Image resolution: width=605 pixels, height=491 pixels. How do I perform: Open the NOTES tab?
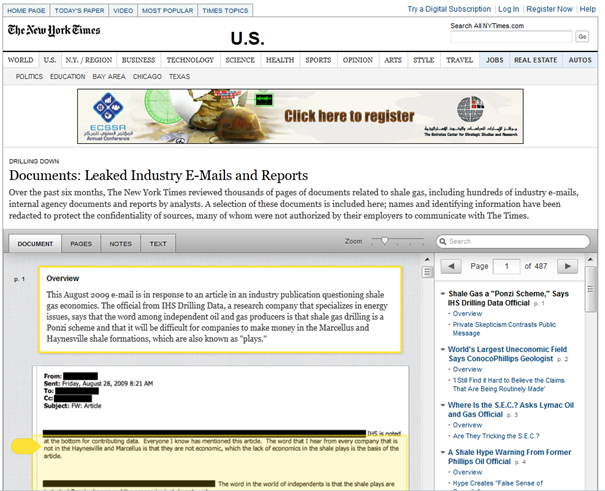(120, 244)
